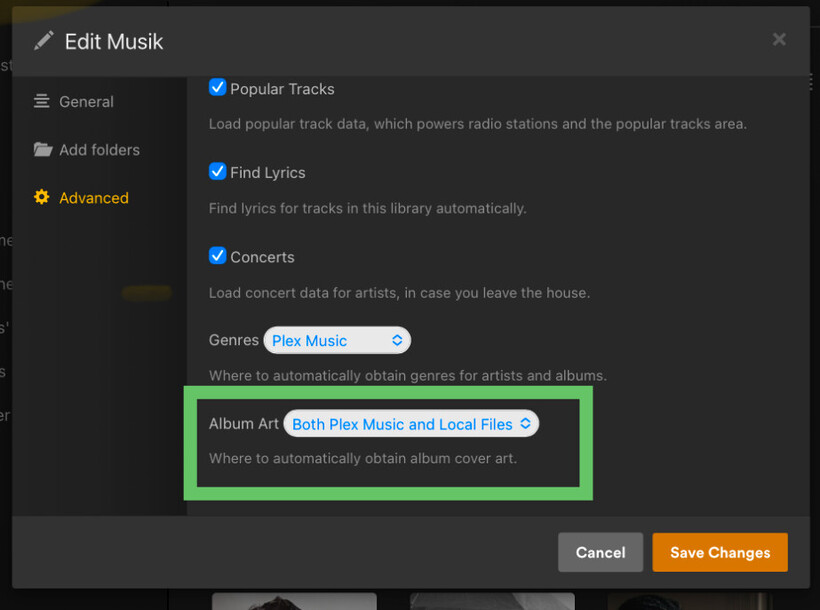This screenshot has height=610, width=820.
Task: Open the Add folders section label
Action: tap(99, 150)
